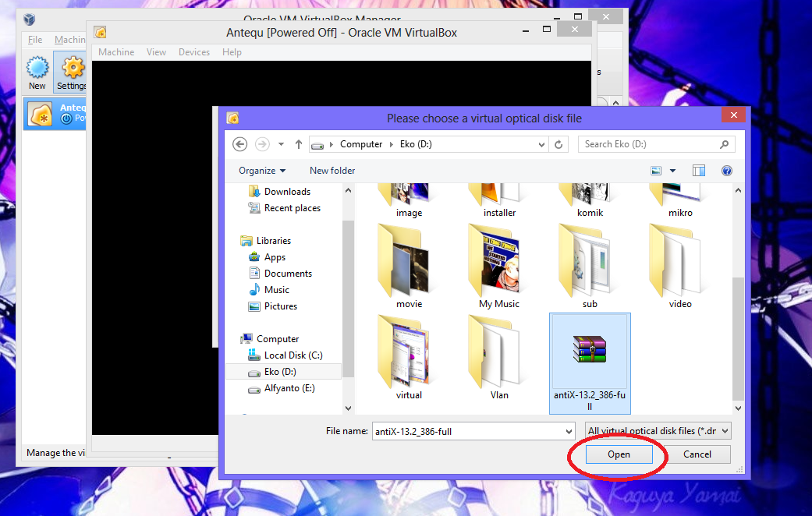Screen dimensions: 812x516
Task: Open the mikro folder
Action: [x=680, y=201]
